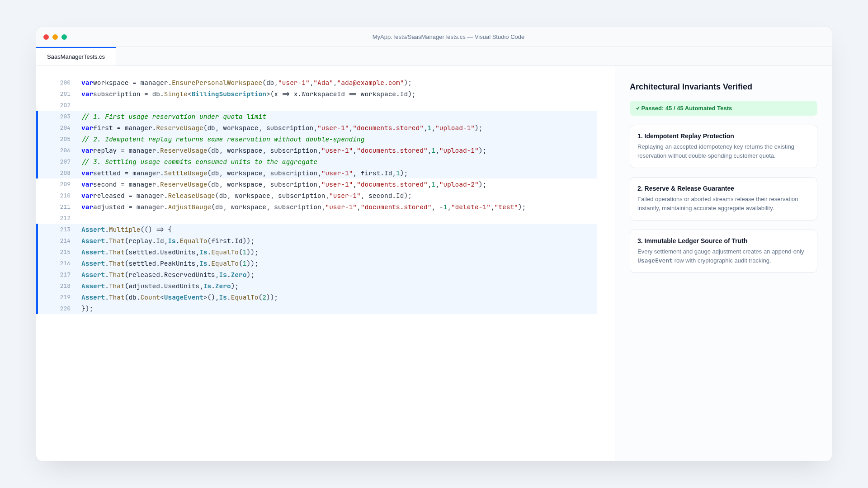The image size is (868, 488).
Task: Click line number 201 in the gutter
Action: [65, 94]
